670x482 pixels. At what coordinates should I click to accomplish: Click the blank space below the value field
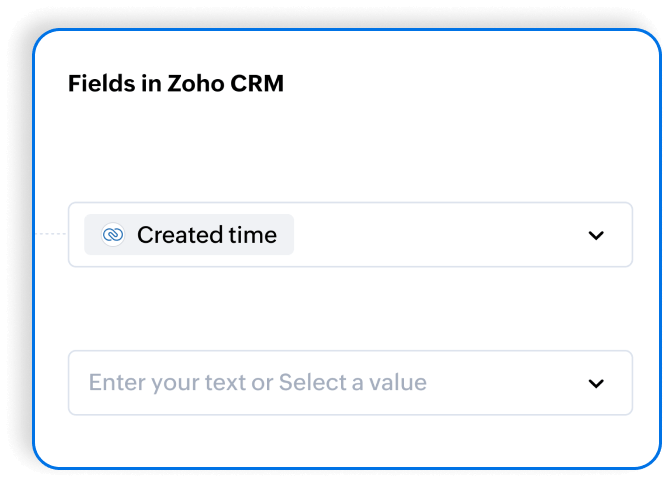point(350,440)
